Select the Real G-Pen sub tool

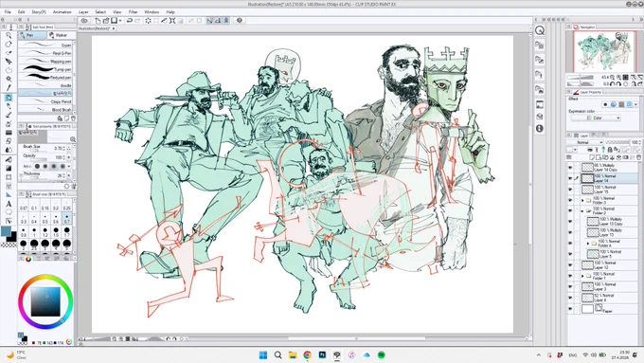click(45, 53)
